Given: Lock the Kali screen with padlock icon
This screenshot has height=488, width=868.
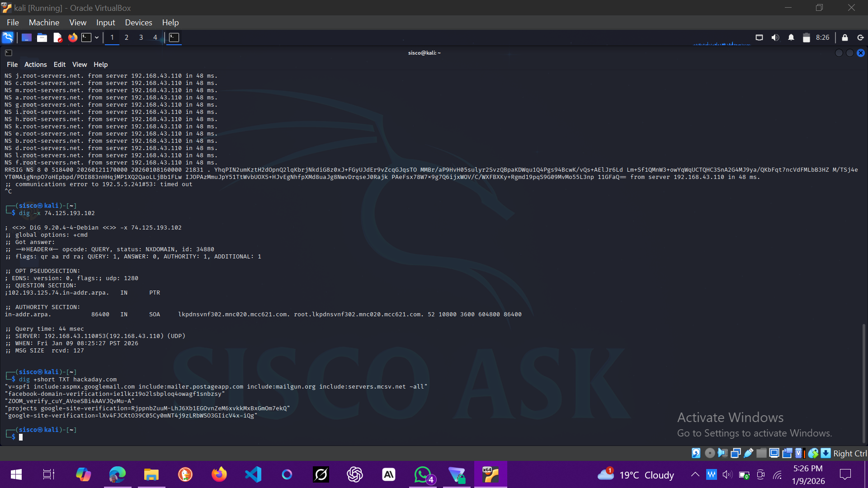Looking at the screenshot, I should tap(845, 38).
